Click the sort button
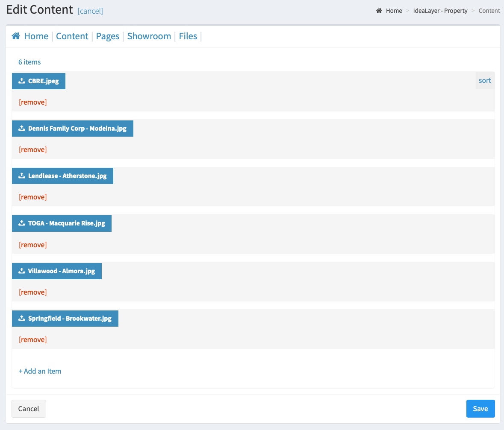504x430 pixels. [x=485, y=80]
